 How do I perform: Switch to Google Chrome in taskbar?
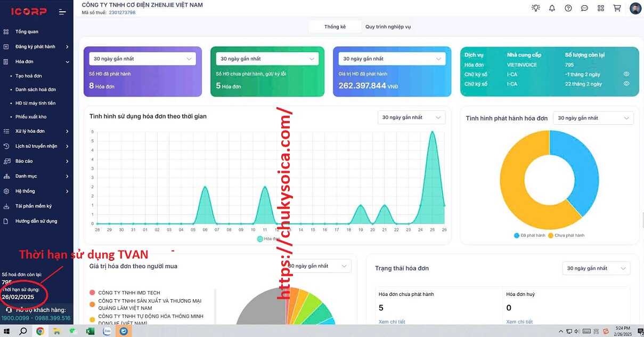coord(40,331)
